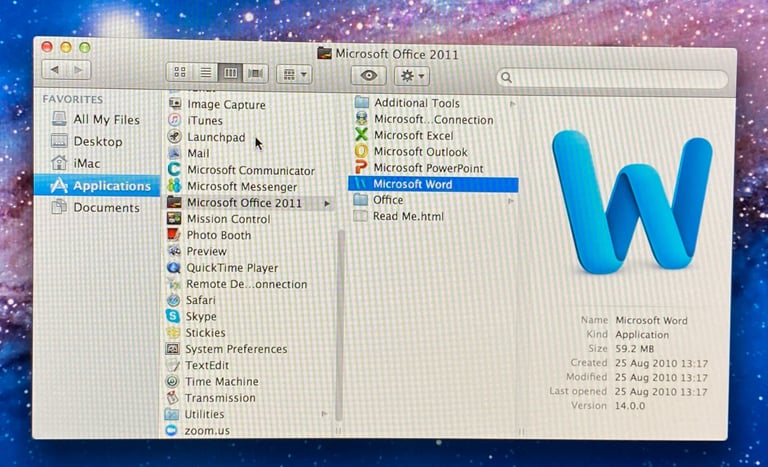This screenshot has width=768, height=467.
Task: Select the Utilities folder icon
Action: [x=171, y=414]
